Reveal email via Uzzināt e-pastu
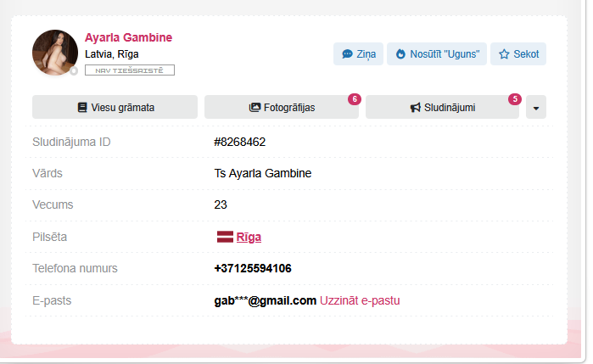This screenshot has height=364, width=593. (x=360, y=300)
